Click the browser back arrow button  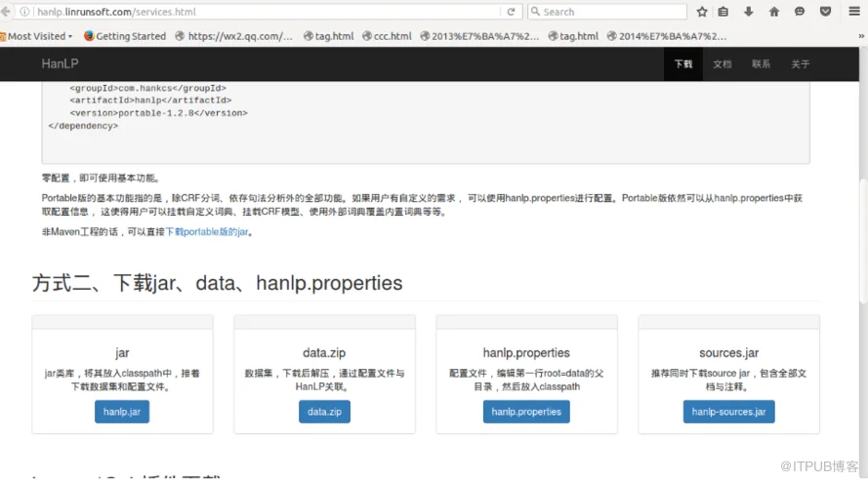(6, 12)
